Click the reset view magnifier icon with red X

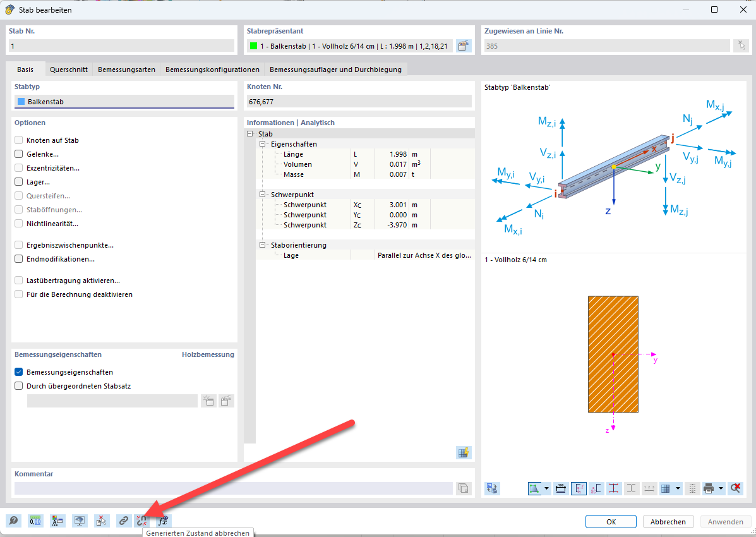[735, 488]
